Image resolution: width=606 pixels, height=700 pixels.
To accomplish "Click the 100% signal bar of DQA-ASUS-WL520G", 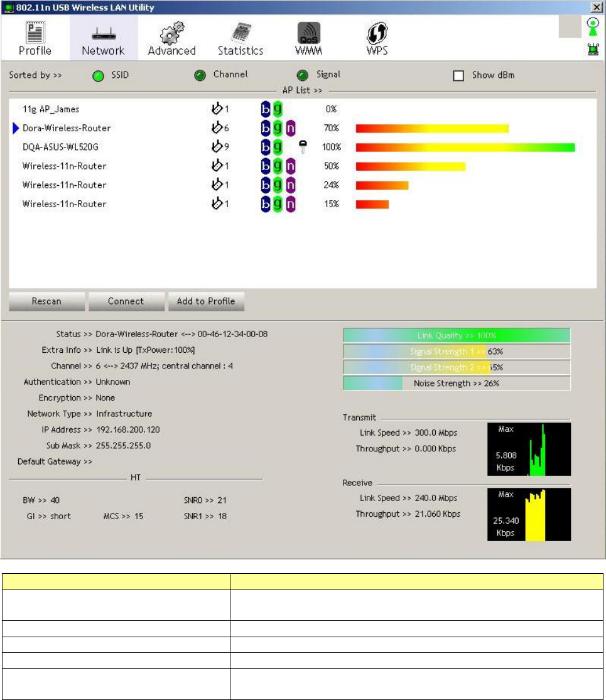I will tap(465, 148).
